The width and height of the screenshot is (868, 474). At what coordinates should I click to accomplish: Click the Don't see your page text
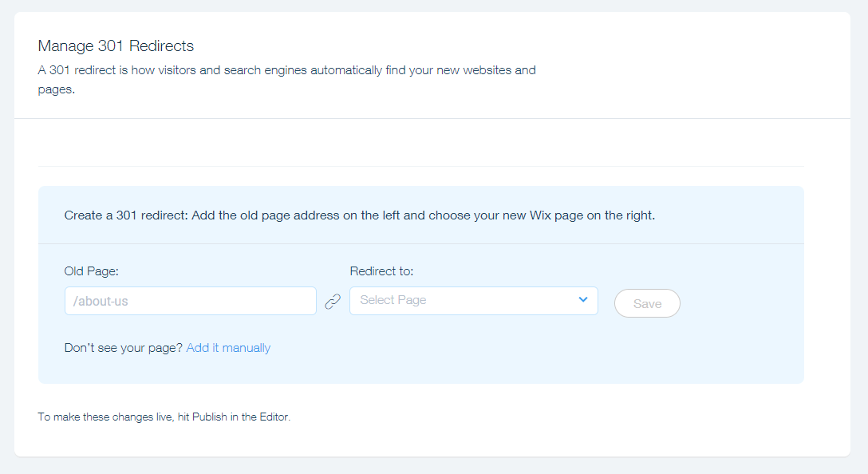click(122, 348)
